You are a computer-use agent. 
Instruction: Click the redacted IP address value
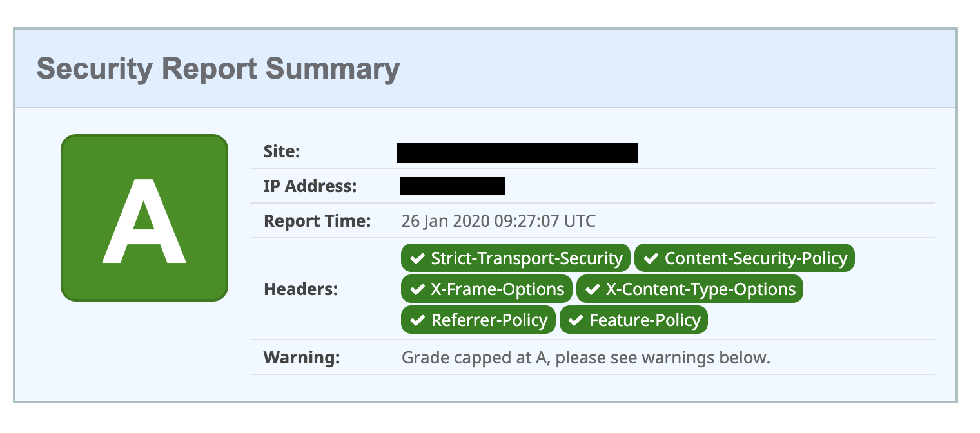click(453, 186)
